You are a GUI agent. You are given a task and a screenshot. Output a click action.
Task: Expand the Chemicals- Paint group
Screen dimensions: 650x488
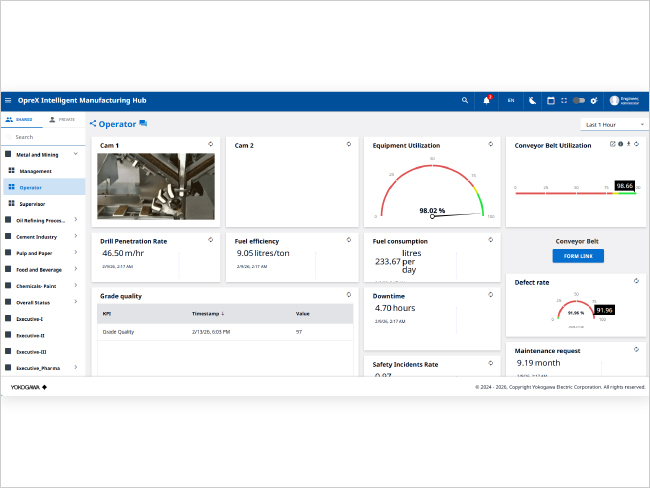click(75, 285)
